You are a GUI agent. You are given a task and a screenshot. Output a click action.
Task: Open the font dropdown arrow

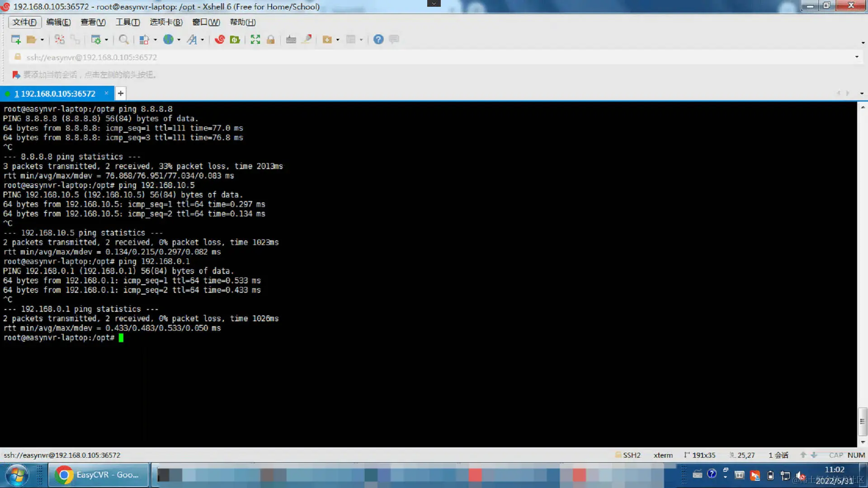coord(203,40)
